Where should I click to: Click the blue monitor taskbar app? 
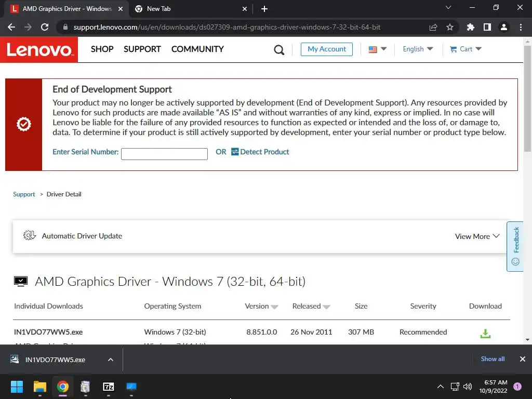[131, 387]
